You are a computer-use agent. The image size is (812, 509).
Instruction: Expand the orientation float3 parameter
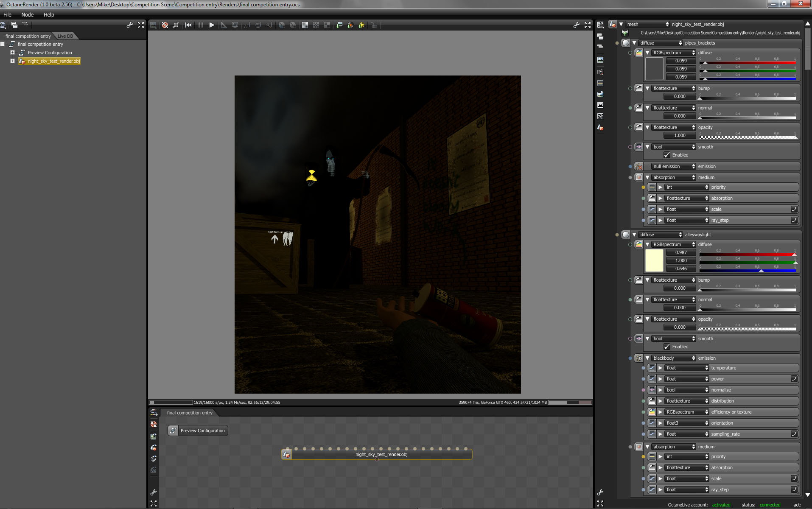tap(660, 423)
